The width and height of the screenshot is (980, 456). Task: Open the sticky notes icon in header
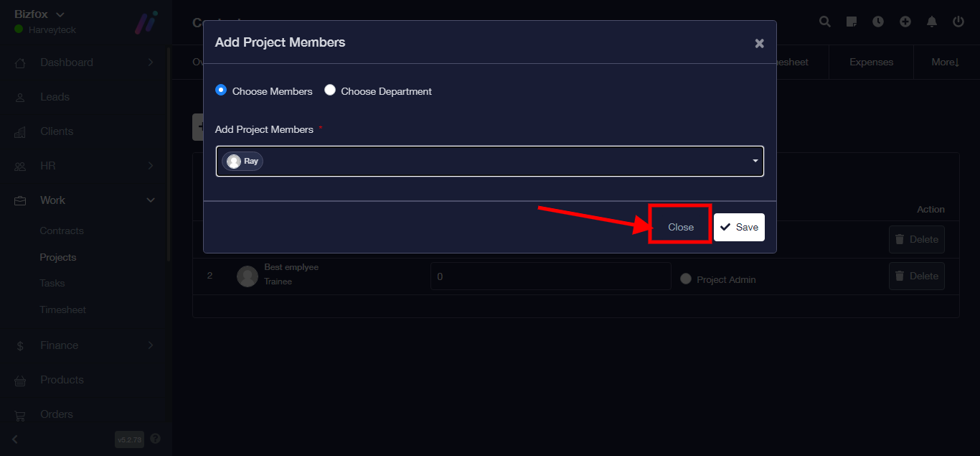[852, 22]
